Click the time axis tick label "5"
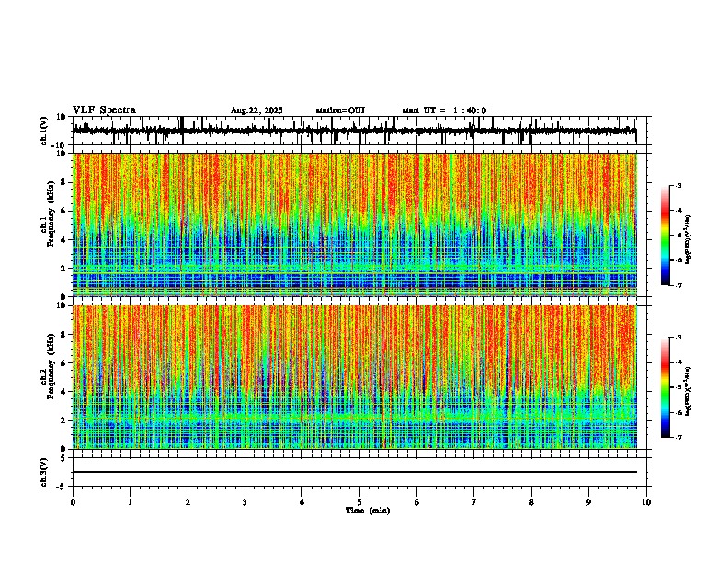The height and width of the screenshot is (563, 728). point(359,502)
